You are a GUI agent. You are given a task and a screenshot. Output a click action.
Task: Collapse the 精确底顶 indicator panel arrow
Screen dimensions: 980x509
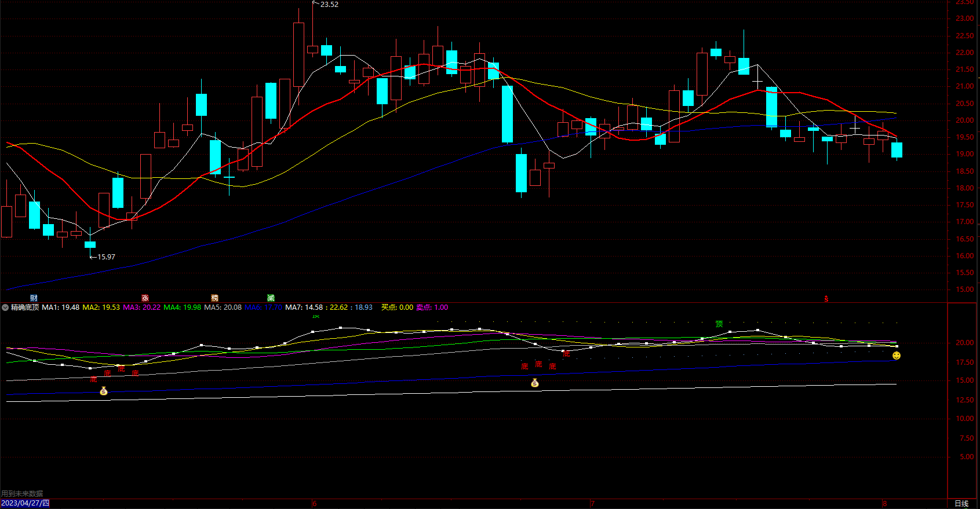[x=5, y=307]
